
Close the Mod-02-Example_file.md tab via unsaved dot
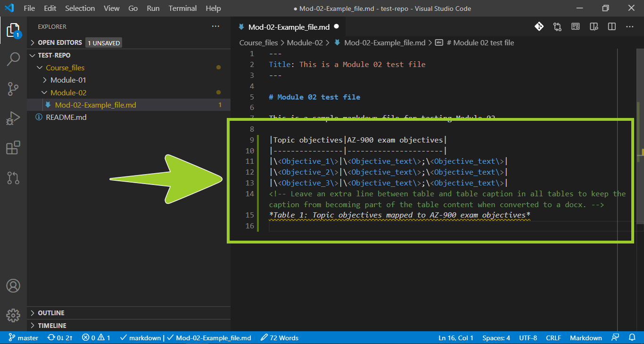pyautogui.click(x=336, y=27)
